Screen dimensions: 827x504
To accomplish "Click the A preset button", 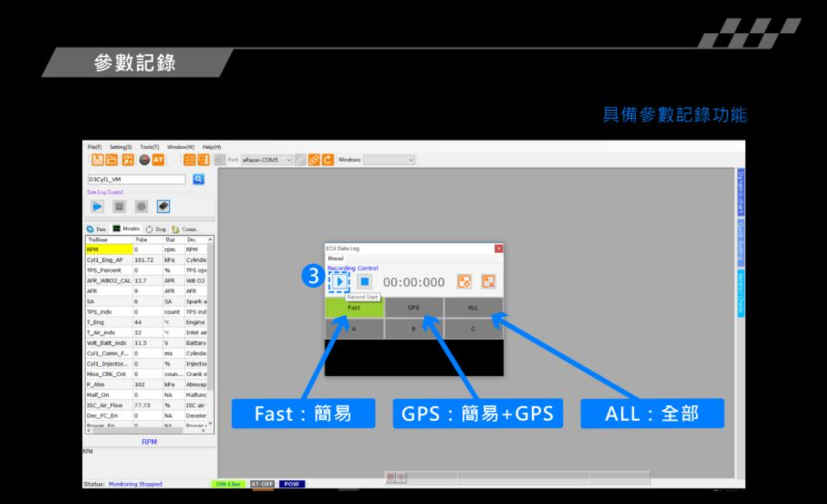I will pyautogui.click(x=354, y=329).
